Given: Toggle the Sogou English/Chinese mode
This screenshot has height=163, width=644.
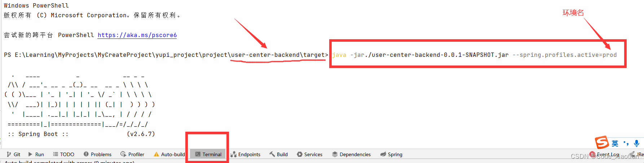Looking at the screenshot, I should tap(615, 143).
